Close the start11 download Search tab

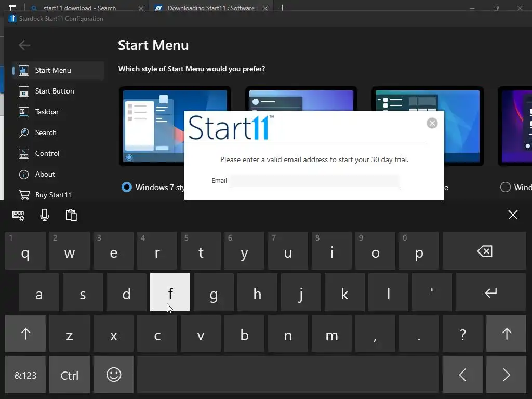141,8
